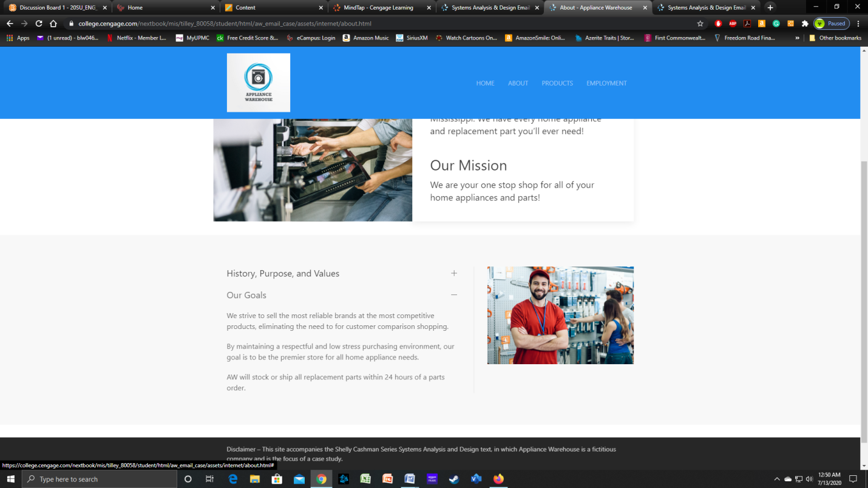Click the Appliance Warehouse logo
Image resolution: width=868 pixels, height=488 pixels.
258,83
